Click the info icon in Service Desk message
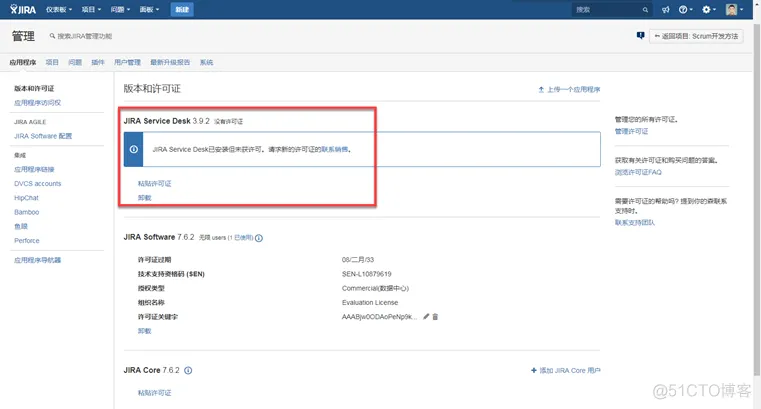This screenshot has width=761, height=409. click(x=133, y=149)
